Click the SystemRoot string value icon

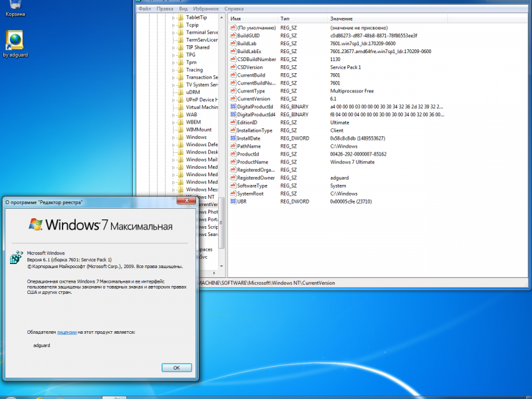[x=233, y=194]
